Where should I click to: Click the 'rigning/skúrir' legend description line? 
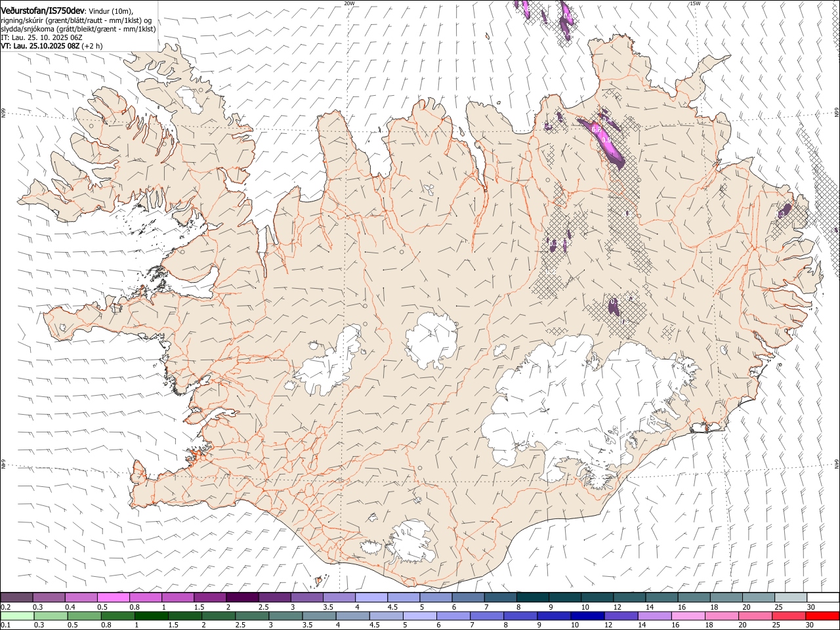77,20
